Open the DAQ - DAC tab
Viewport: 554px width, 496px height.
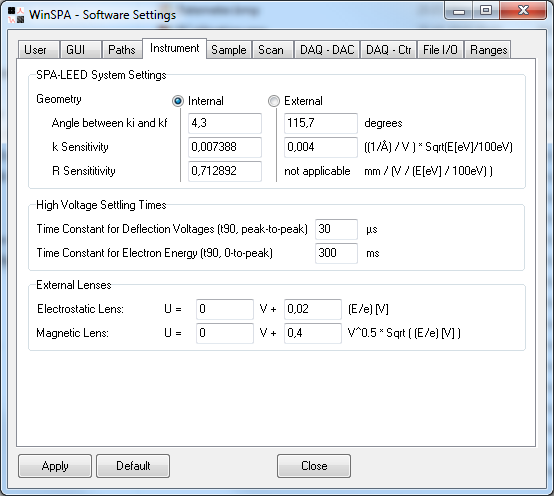pos(327,49)
